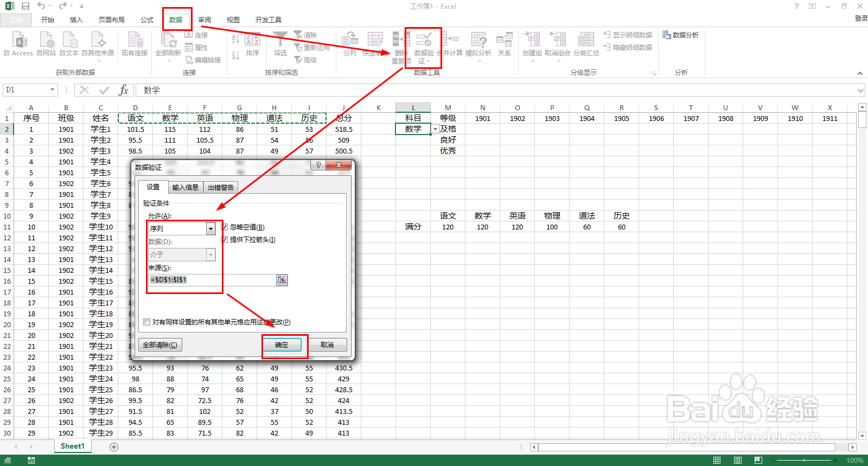The image size is (868, 466).
Task: Open cell L2 validation dropdown arrow
Action: pos(435,129)
